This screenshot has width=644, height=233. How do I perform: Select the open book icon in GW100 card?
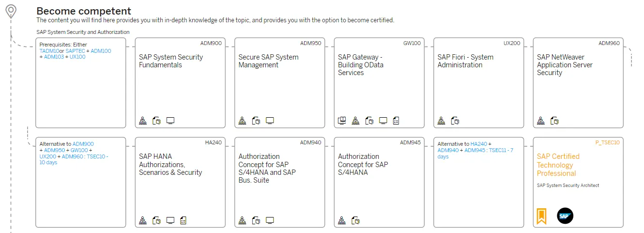pos(342,121)
